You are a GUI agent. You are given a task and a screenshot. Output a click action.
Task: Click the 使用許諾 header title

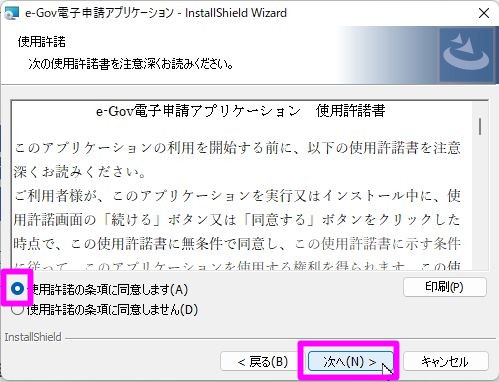[42, 42]
